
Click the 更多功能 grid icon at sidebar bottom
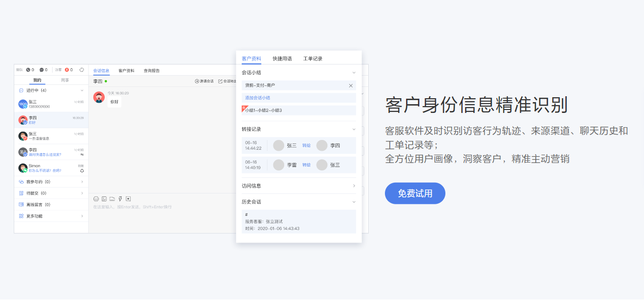coord(21,215)
